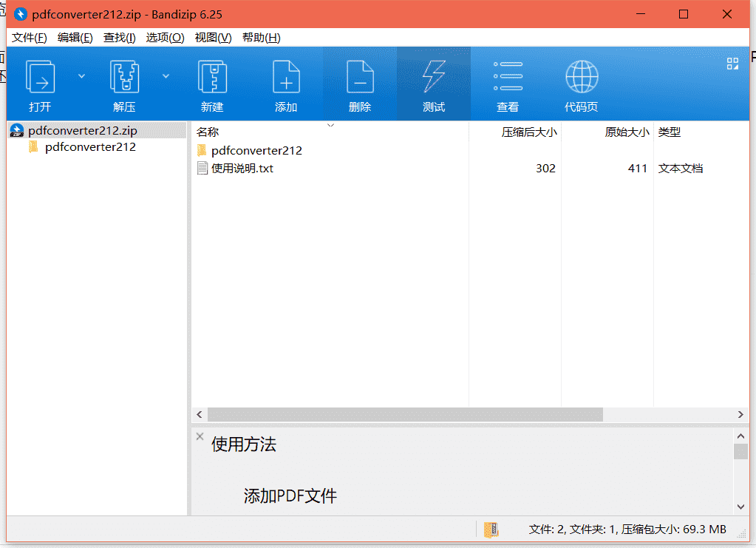Click the text file icon of 使用说明.txt
This screenshot has height=548, width=756.
pos(202,169)
